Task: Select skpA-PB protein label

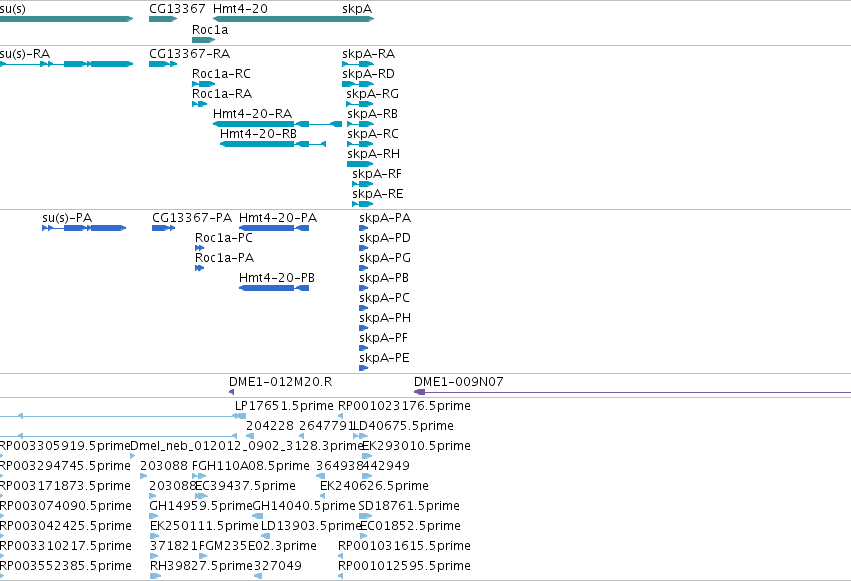Action: click(x=384, y=278)
